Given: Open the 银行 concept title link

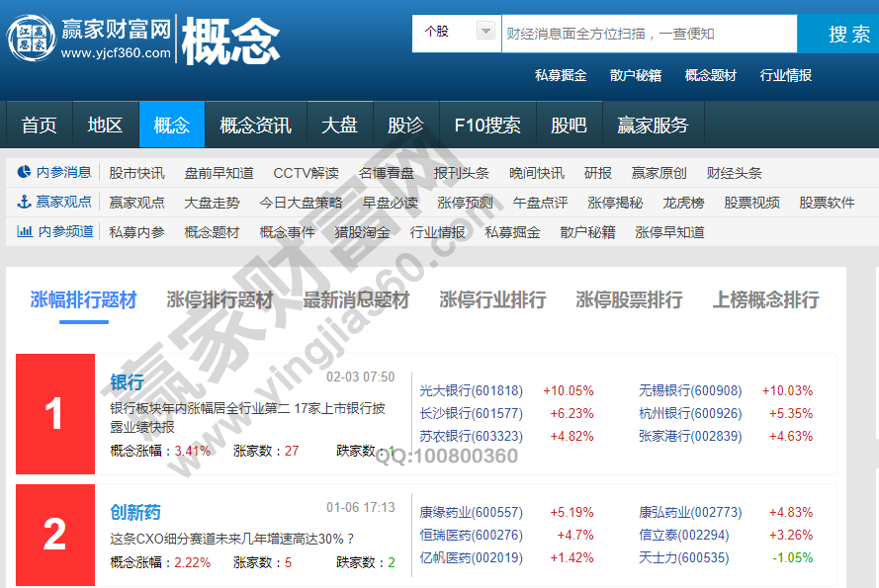Looking at the screenshot, I should [127, 382].
